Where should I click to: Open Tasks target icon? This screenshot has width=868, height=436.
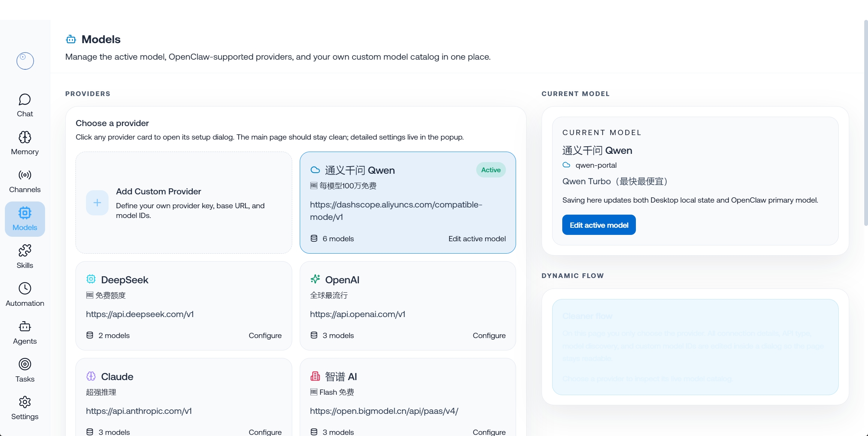click(25, 364)
